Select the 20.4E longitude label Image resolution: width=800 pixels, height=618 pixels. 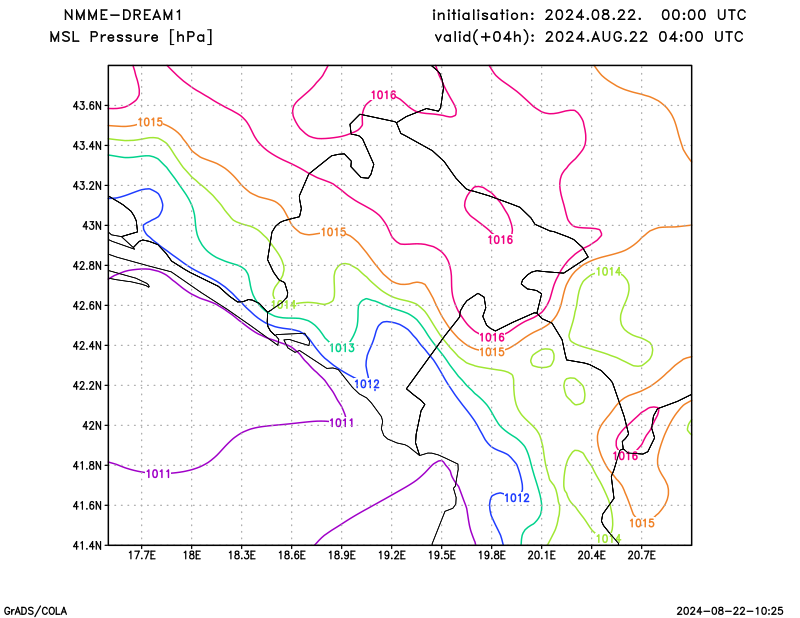tap(591, 555)
